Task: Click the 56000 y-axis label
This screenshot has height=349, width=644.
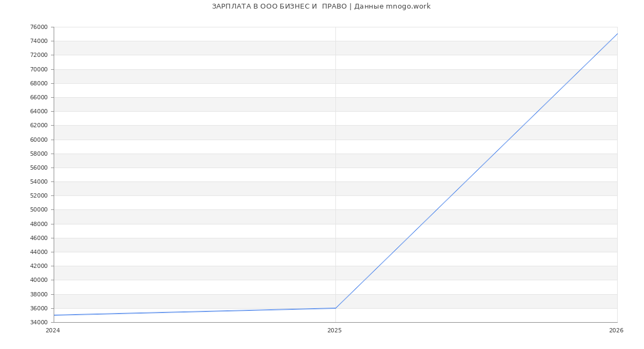Action: tap(39, 168)
